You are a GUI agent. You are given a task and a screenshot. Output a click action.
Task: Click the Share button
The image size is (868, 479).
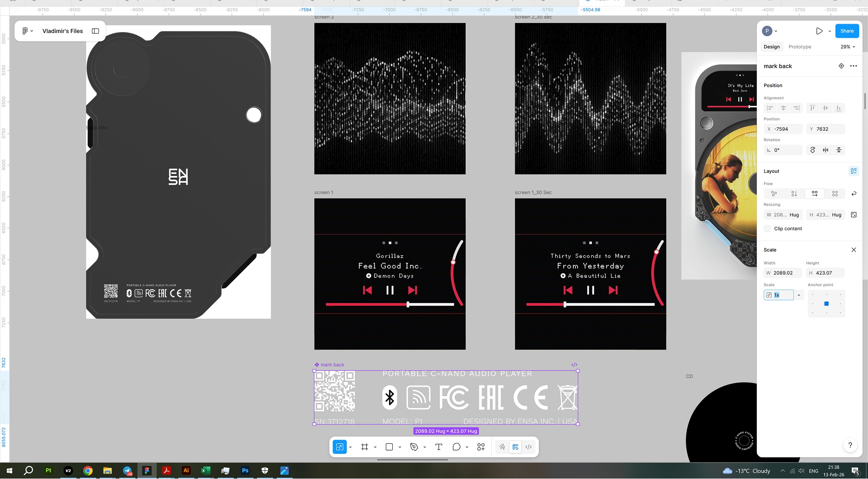click(x=847, y=31)
